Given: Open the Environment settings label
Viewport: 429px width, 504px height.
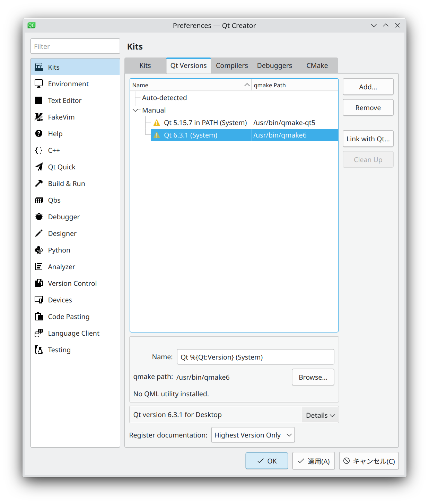Looking at the screenshot, I should [68, 84].
